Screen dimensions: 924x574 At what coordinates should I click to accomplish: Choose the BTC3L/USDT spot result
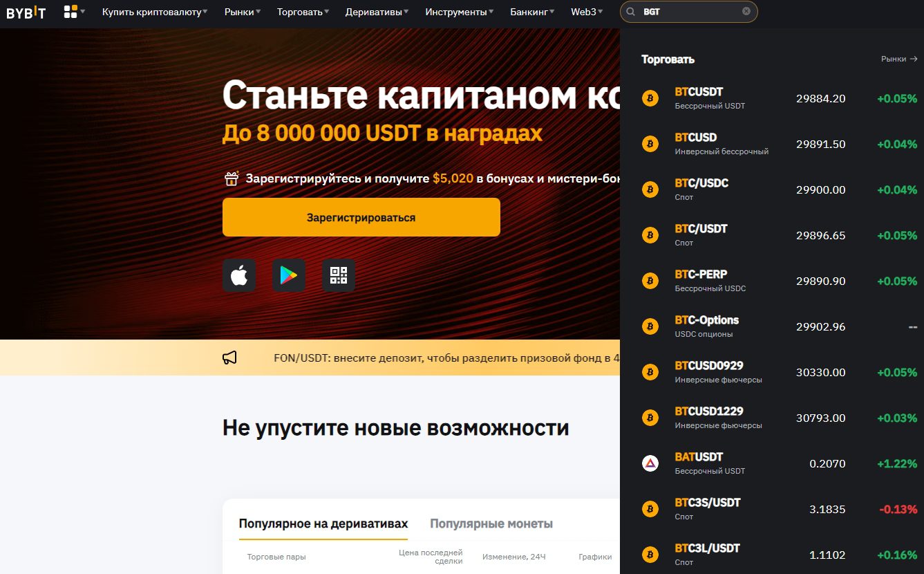point(772,555)
